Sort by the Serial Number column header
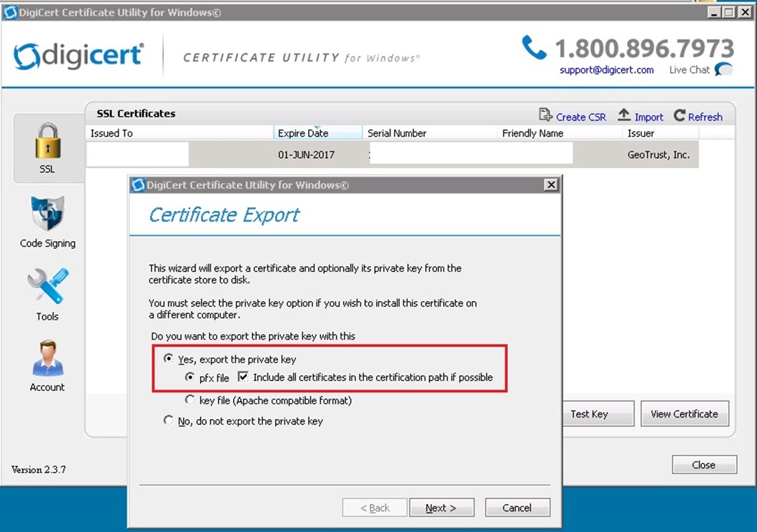This screenshot has height=532, width=757. click(430, 133)
